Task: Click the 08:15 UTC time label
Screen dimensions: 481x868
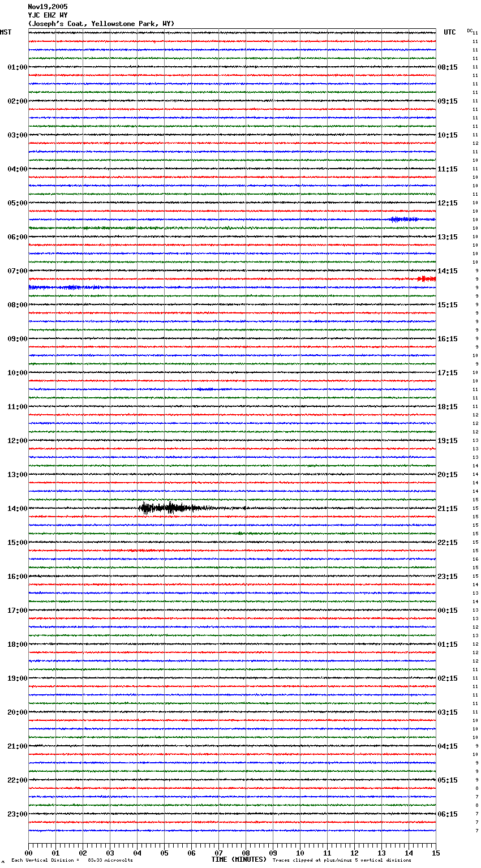Action: tap(448, 67)
